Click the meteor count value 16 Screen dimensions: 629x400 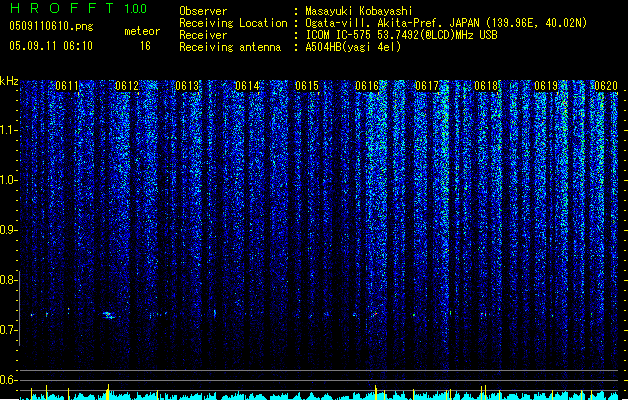(x=145, y=46)
